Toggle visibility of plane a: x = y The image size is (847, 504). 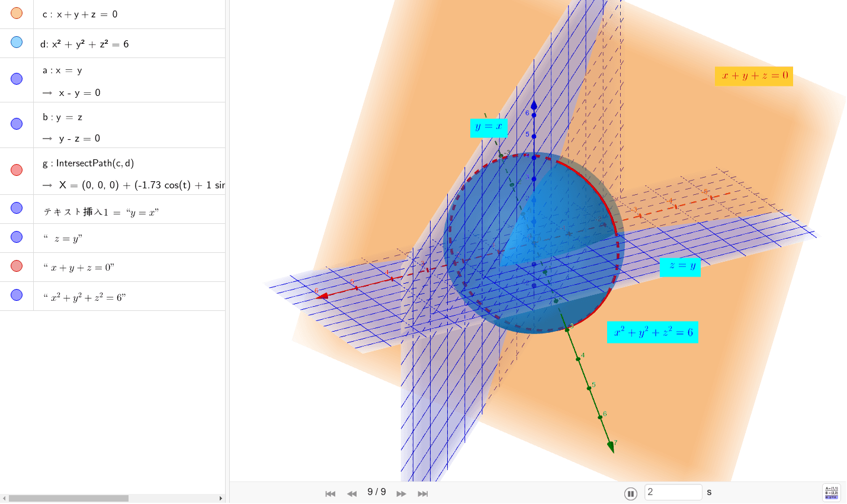pyautogui.click(x=17, y=79)
